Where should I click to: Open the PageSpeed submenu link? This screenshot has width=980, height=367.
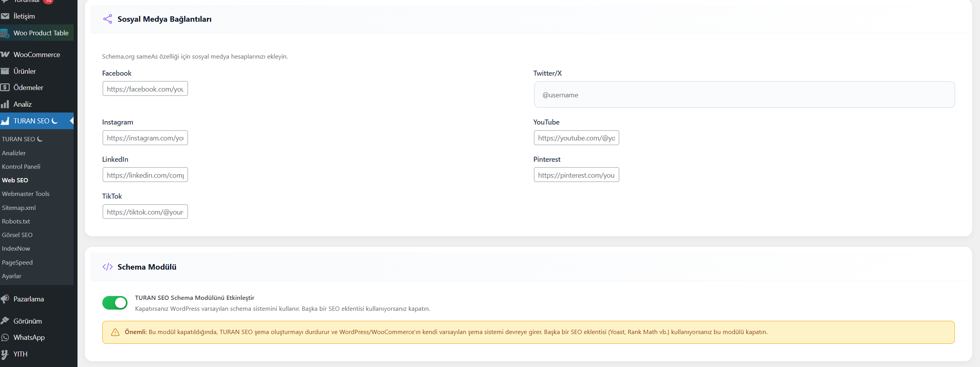coord(17,263)
